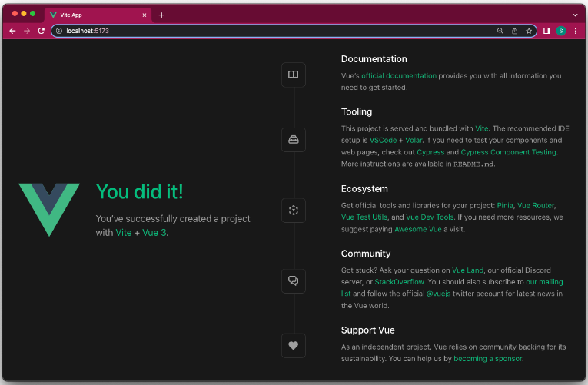
Task: Click the You did it! heading
Action: tap(139, 191)
